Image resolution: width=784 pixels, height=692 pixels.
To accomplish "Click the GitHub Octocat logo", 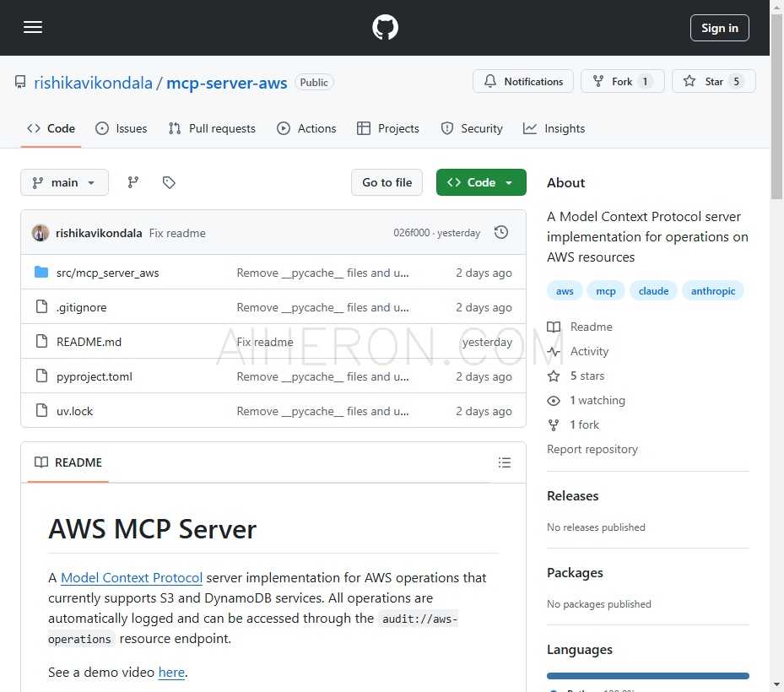I will pyautogui.click(x=385, y=28).
